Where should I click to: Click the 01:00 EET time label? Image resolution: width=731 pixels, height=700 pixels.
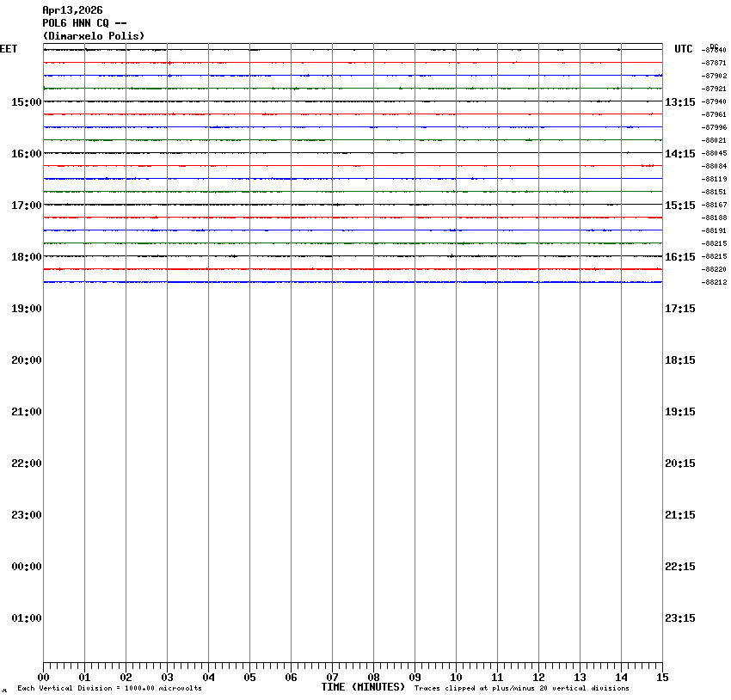26,618
